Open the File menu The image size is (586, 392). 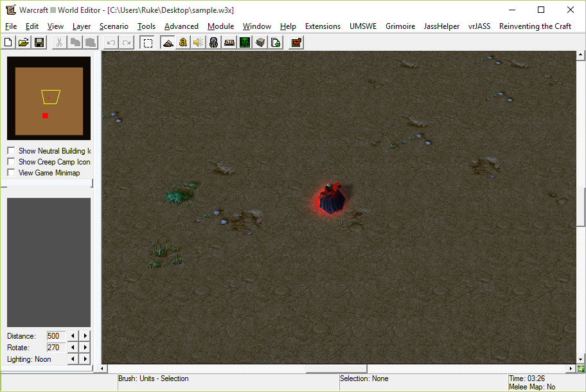pos(11,26)
